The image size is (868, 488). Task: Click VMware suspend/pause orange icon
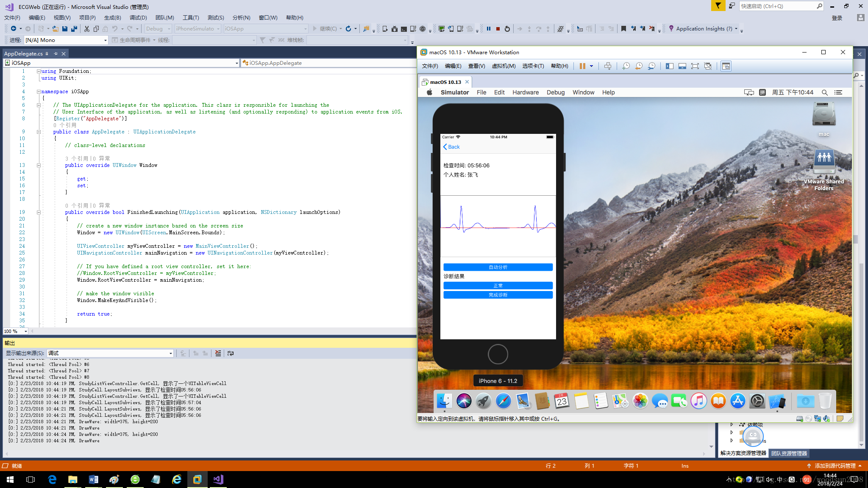[x=582, y=66]
